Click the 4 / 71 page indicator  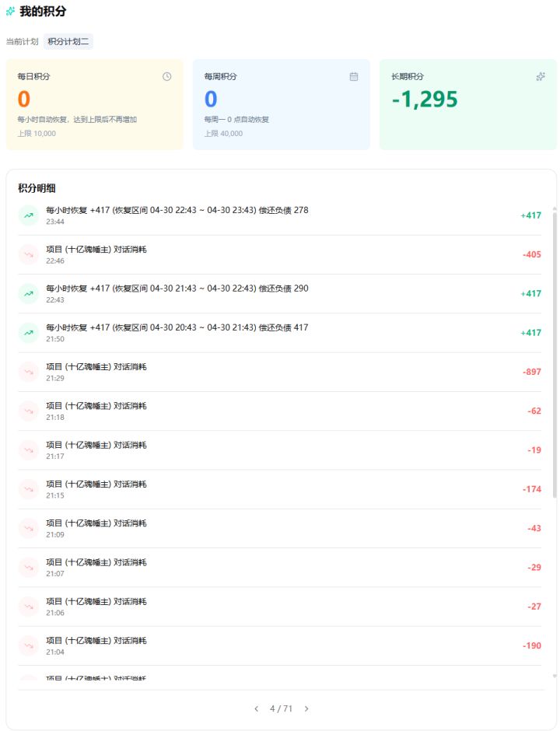point(281,708)
